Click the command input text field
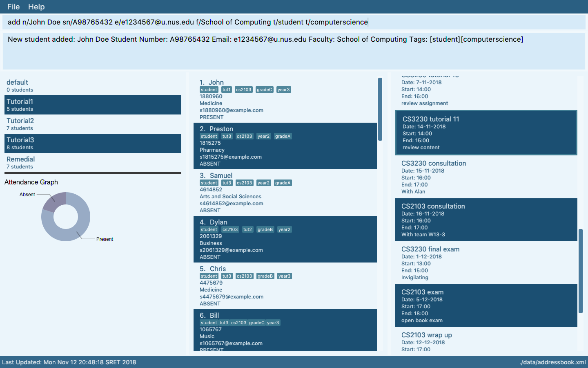The image size is (588, 368). 294,22
